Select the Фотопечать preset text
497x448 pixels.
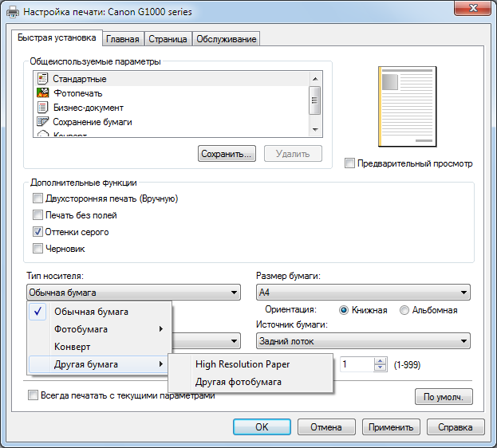(x=78, y=93)
